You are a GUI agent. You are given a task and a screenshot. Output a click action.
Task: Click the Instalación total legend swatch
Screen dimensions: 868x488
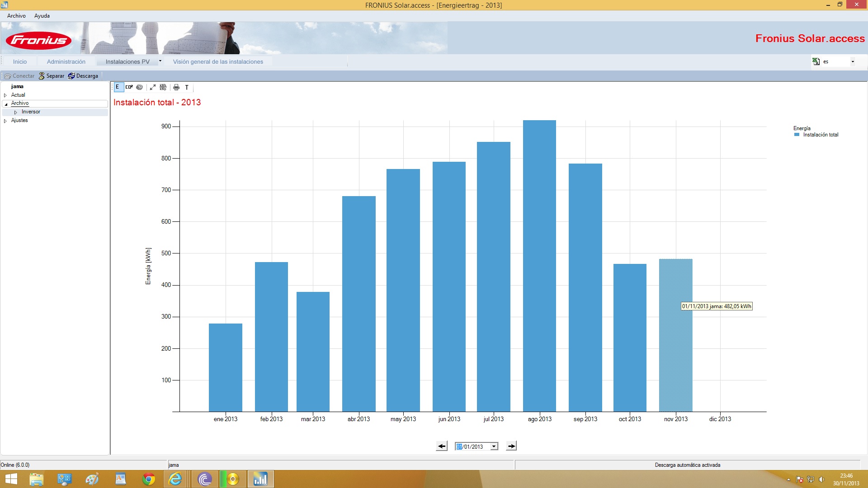797,135
